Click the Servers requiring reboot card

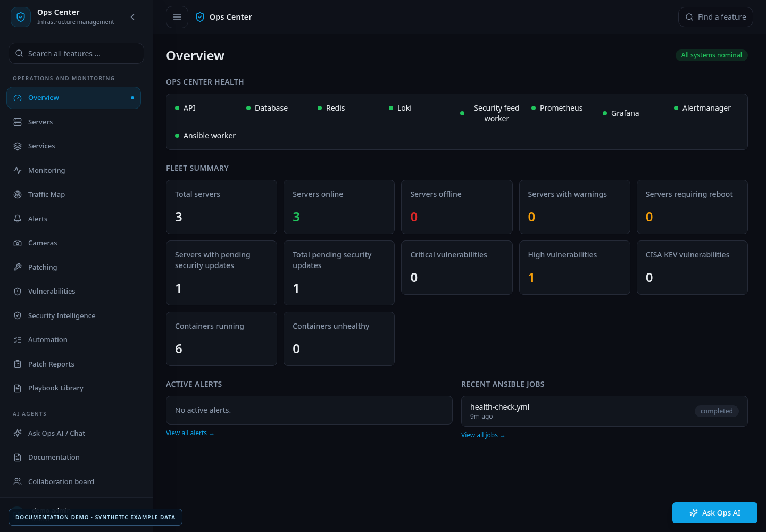(x=692, y=207)
